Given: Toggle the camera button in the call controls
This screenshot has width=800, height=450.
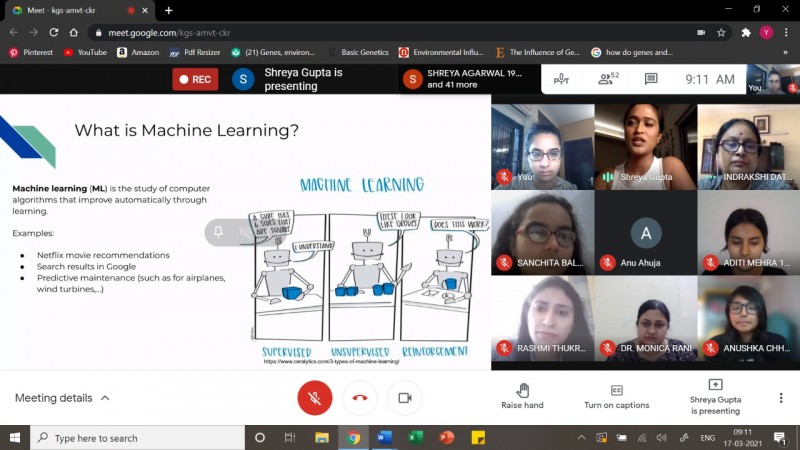Looking at the screenshot, I should 405,398.
